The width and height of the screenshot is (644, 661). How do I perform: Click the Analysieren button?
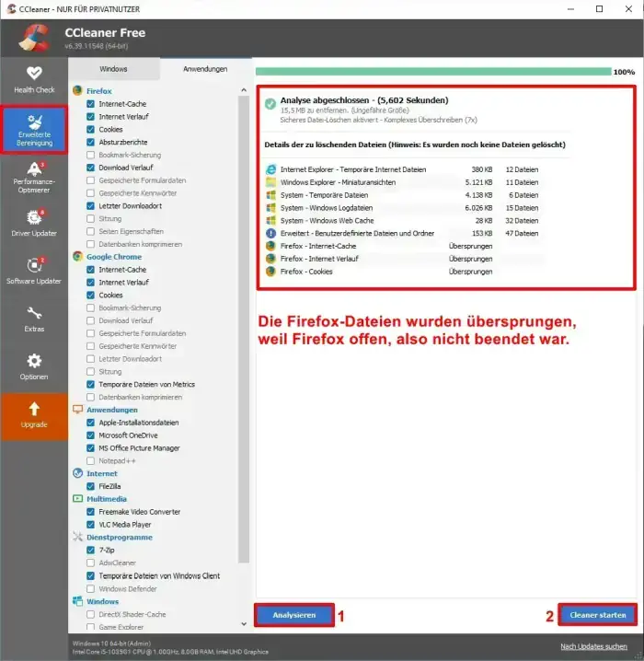tap(294, 615)
